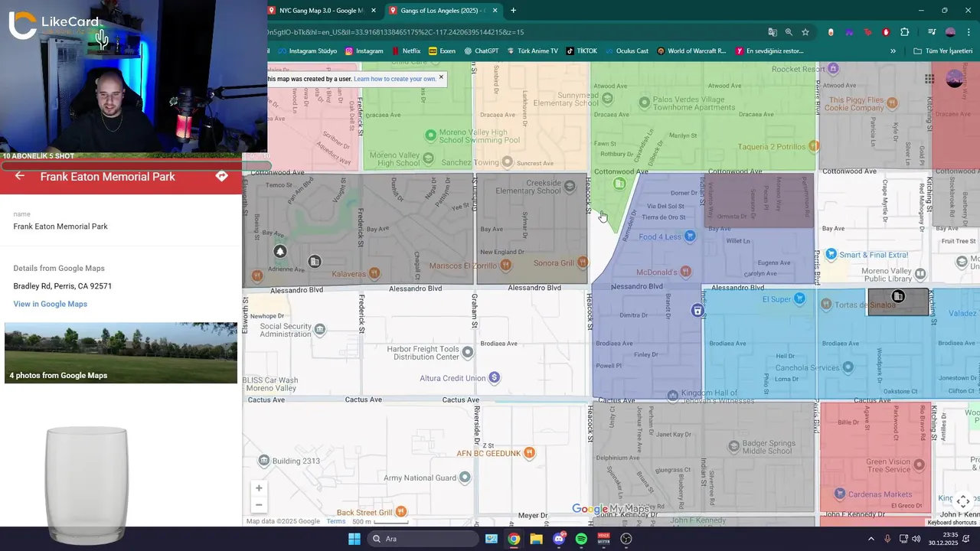Open volume control in system tray
Image resolution: width=980 pixels, height=551 pixels.
916,539
